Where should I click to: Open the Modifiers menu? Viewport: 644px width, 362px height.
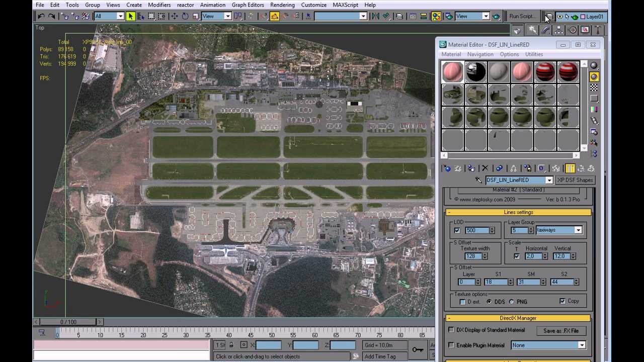pos(159,5)
